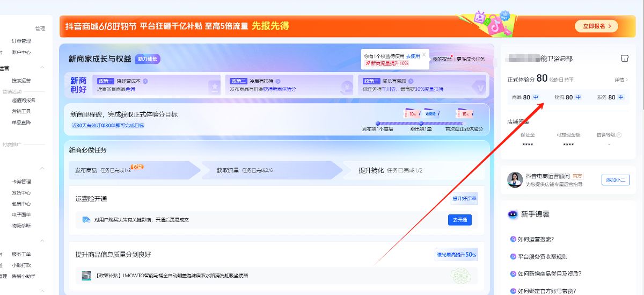The height and width of the screenshot is (295, 644).
Task: Click help icon beside 信誉等级
Action: [x=619, y=135]
